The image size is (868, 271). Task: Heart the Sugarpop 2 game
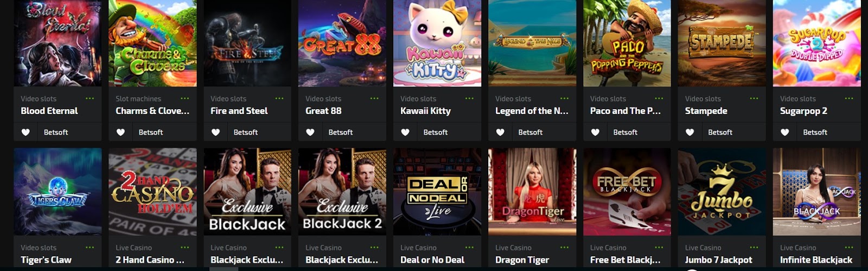[785, 132]
